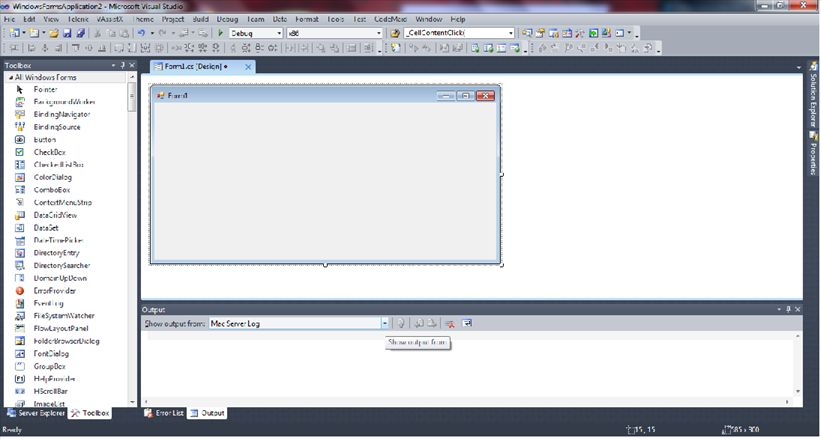Click the Align Lefts layout icon
821x439 pixels.
(31, 48)
